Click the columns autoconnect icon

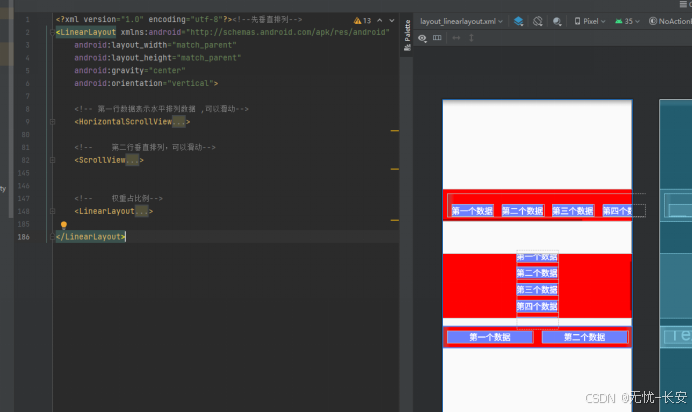[x=437, y=38]
